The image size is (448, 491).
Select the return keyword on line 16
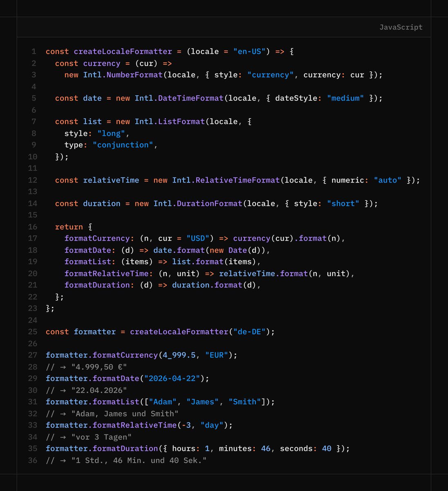coord(69,227)
